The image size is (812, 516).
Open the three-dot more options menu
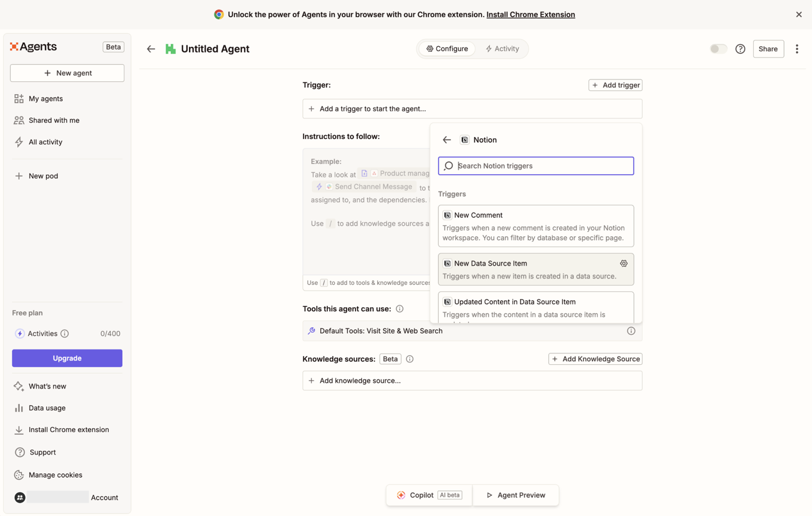(797, 49)
